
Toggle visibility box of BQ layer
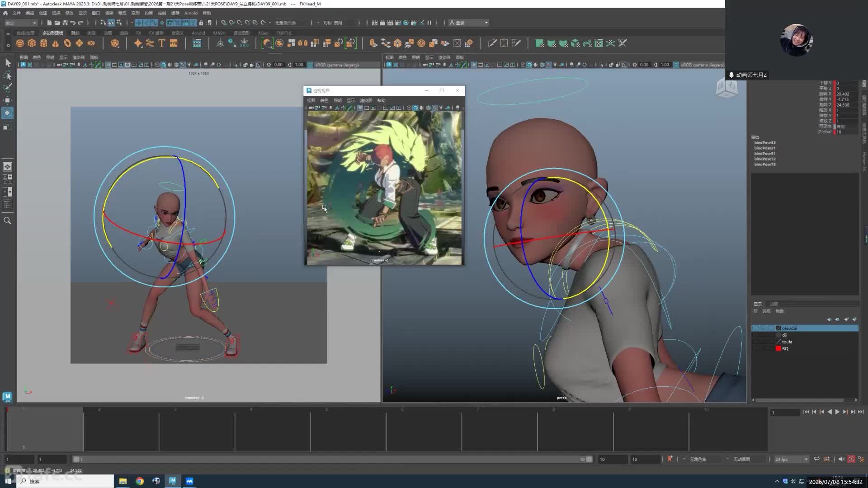(x=755, y=348)
